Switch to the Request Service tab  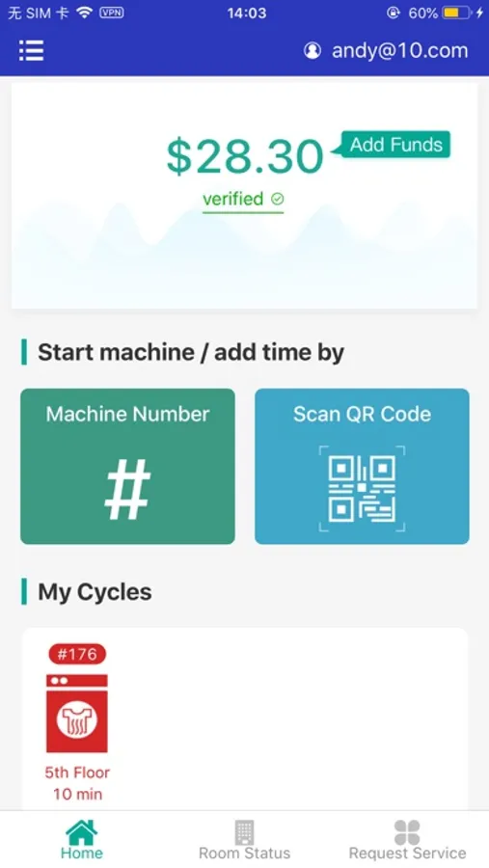tap(407, 840)
